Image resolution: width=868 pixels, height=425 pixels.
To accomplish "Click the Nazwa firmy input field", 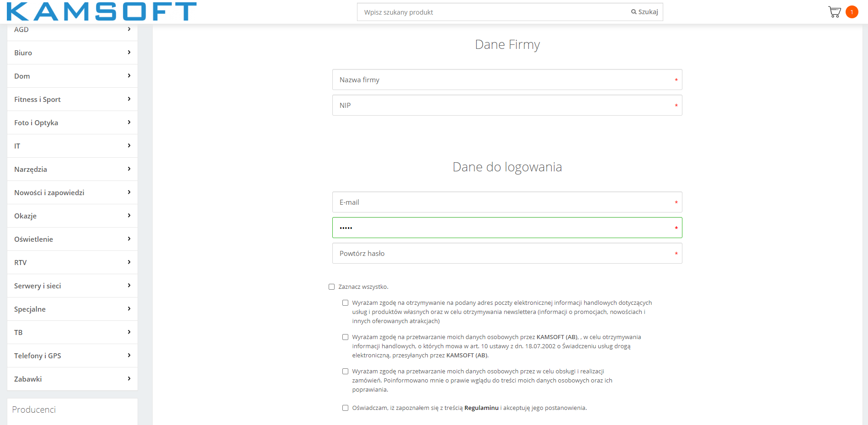I will (507, 80).
